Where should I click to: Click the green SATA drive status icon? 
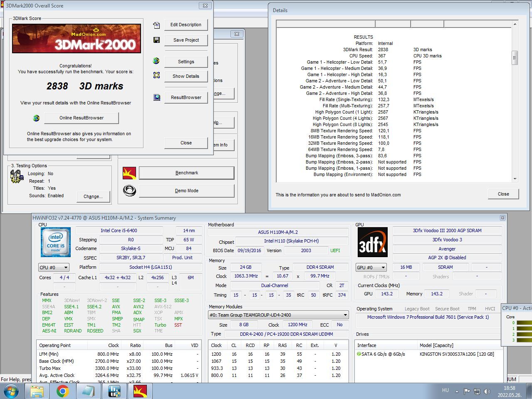[359, 354]
